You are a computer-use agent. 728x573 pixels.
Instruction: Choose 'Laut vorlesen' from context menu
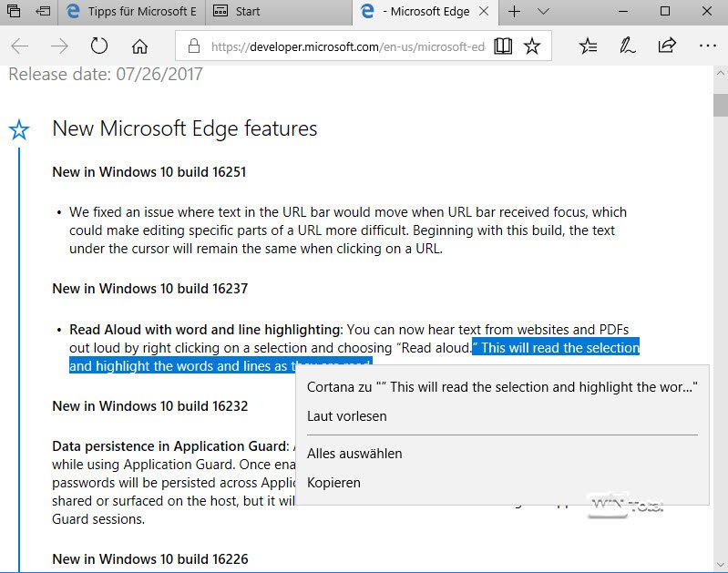[347, 416]
